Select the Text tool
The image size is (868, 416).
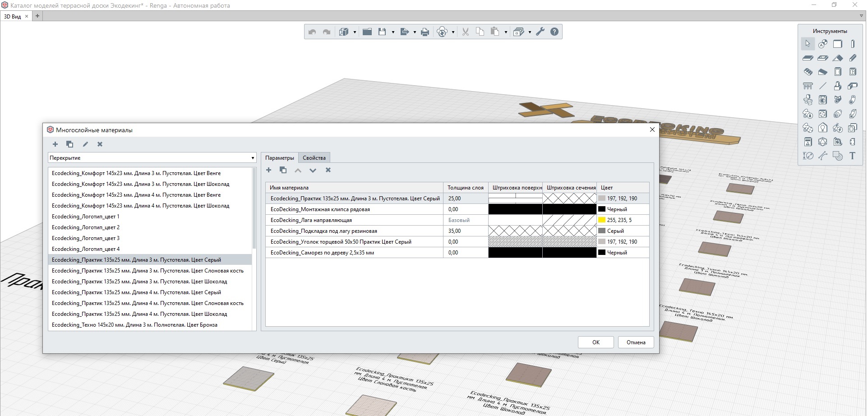(x=853, y=156)
